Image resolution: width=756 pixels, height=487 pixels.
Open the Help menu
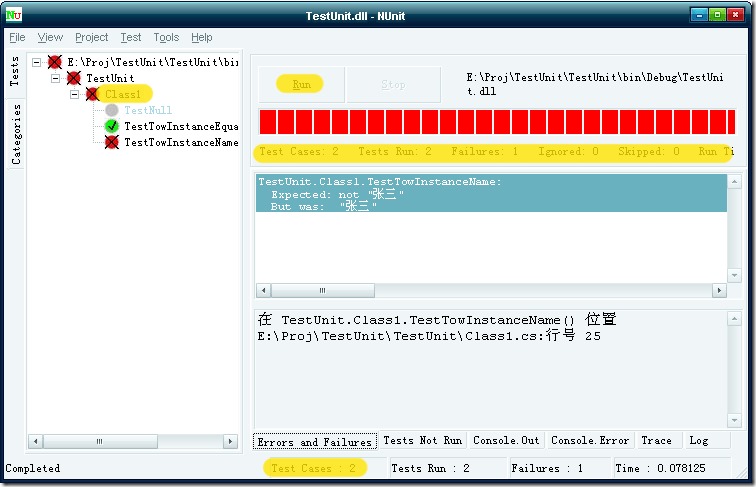(202, 37)
